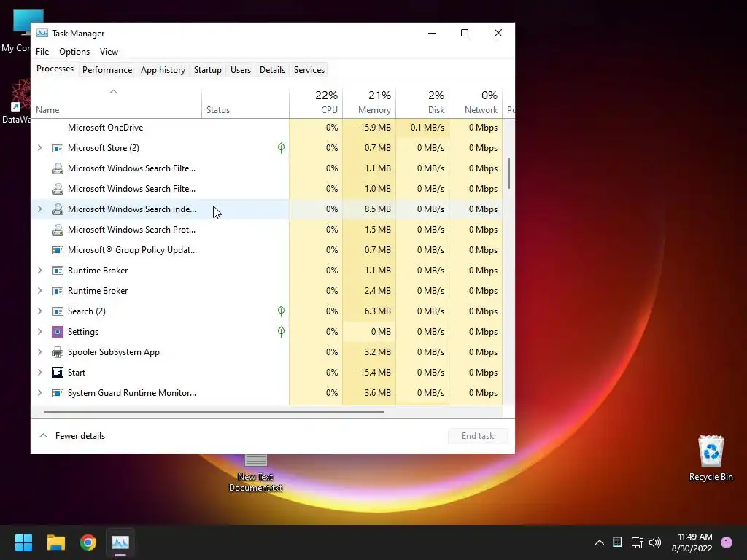Click the Search (2) process icon
Viewport: 747px width, 560px height.
(57, 311)
